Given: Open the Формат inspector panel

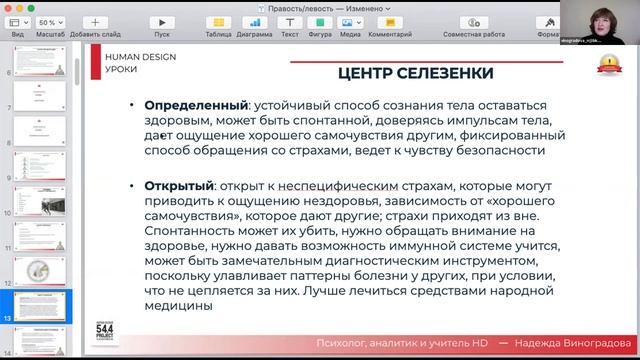Looking at the screenshot, I should tap(549, 22).
